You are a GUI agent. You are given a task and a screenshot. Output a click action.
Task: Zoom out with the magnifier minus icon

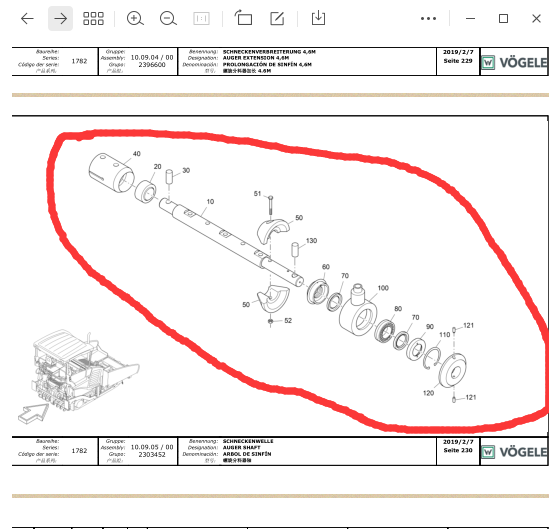168,19
